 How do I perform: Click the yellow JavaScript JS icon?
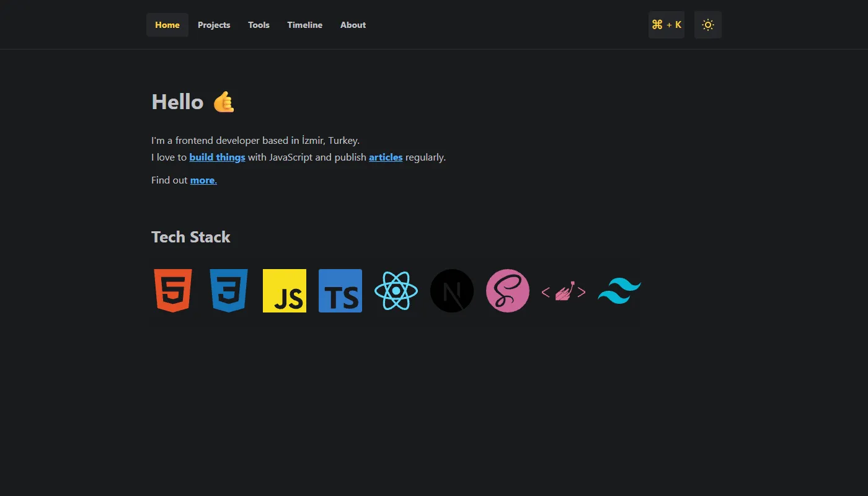285,291
